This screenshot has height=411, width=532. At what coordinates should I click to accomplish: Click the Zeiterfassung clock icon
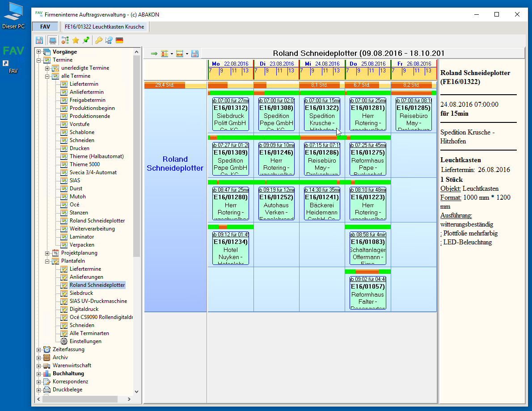click(47, 349)
